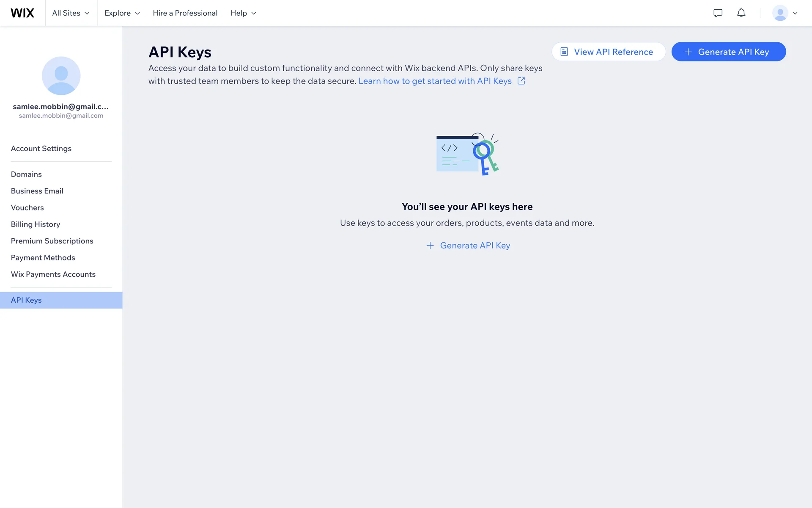
Task: Click the sidebar profile picture
Action: point(61,76)
